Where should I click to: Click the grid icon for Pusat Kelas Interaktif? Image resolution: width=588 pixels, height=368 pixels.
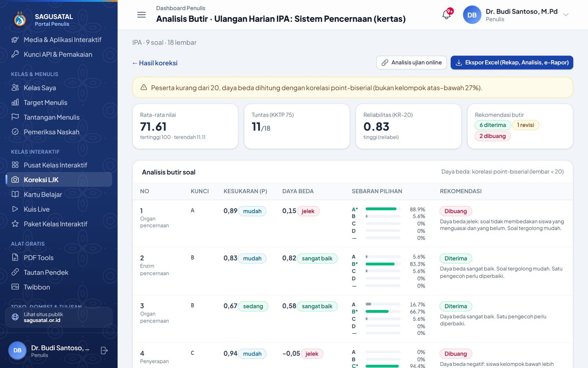coord(15,165)
